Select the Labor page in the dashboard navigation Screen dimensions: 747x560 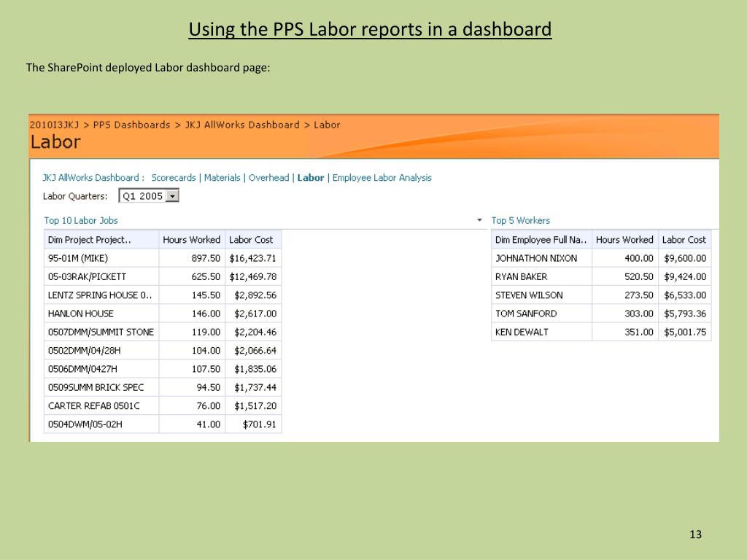[x=310, y=178]
